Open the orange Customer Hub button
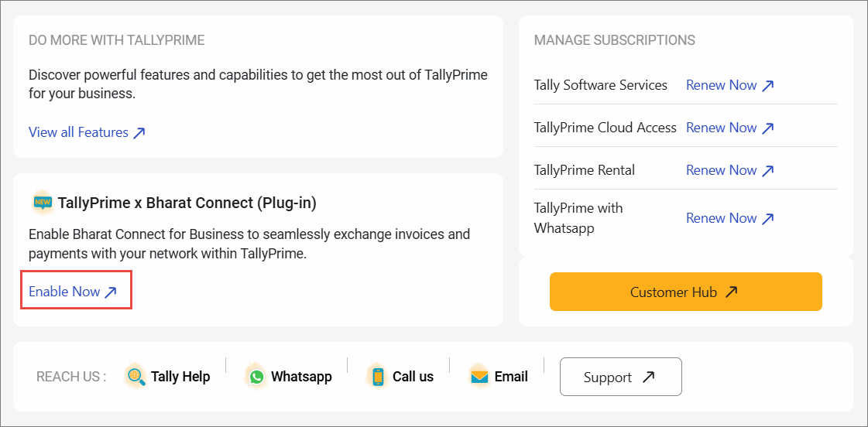Screen dimensions: 868x427 click(x=685, y=292)
